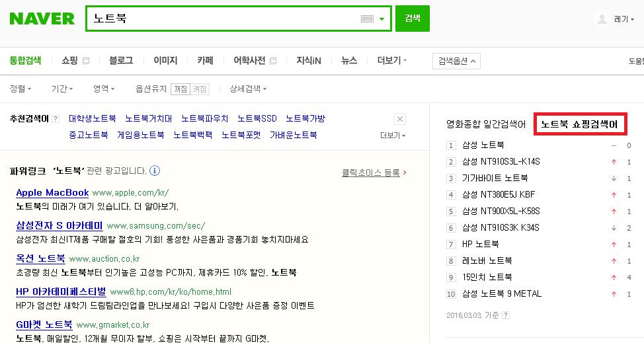Viewport: 644px width, 343px height.
Task: Click suggested term 게임용노트북
Action: click(140, 135)
